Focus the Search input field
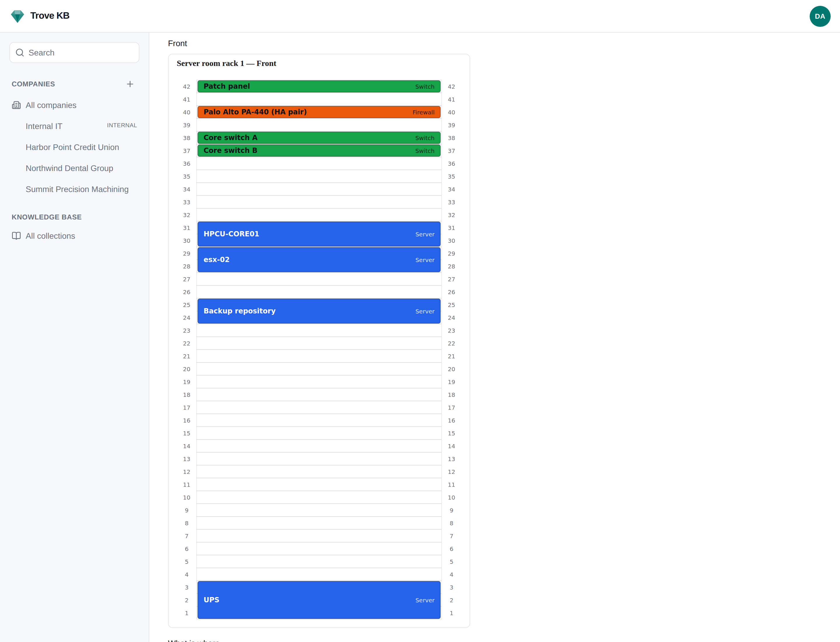The height and width of the screenshot is (642, 840). [x=74, y=53]
